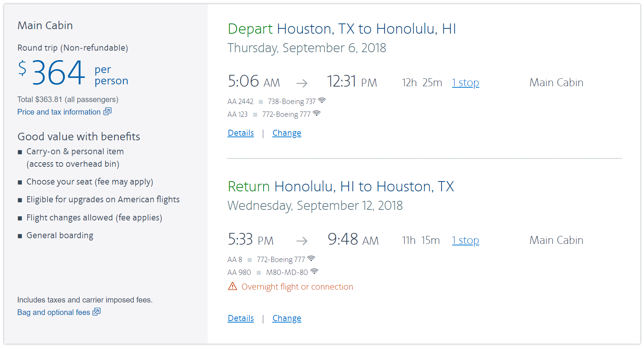The image size is (644, 349).
Task: Change the return Honolulu to Houston flight
Action: (287, 318)
